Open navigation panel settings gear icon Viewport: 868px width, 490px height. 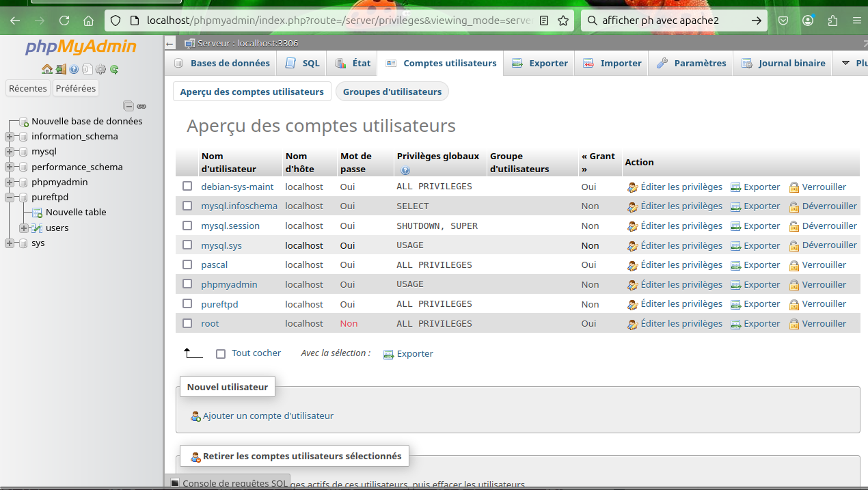(x=100, y=69)
